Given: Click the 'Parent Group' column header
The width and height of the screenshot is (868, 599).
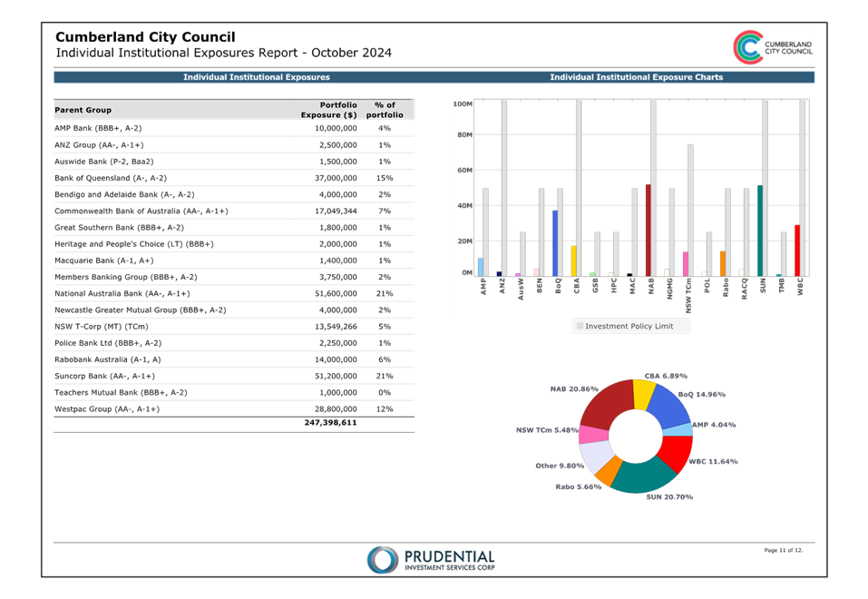Looking at the screenshot, I should coord(83,110).
